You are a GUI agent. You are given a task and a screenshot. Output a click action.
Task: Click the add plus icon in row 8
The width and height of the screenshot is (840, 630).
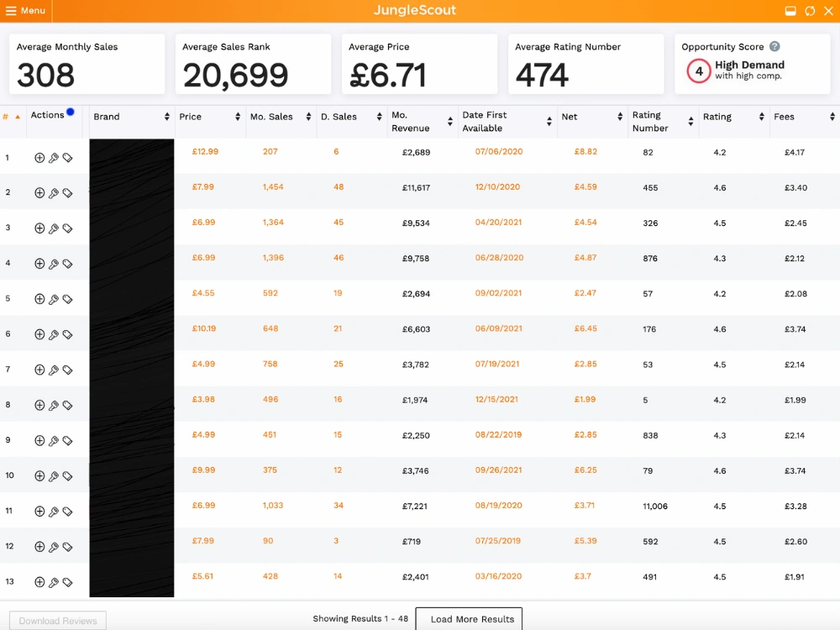pos(39,405)
